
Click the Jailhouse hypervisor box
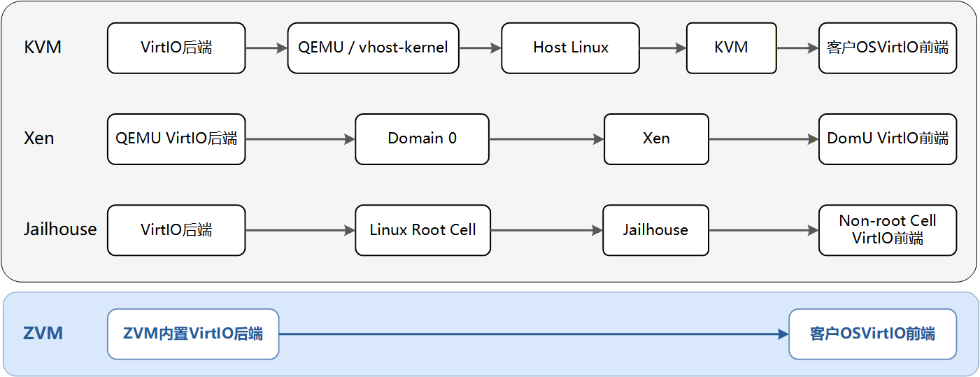click(655, 230)
